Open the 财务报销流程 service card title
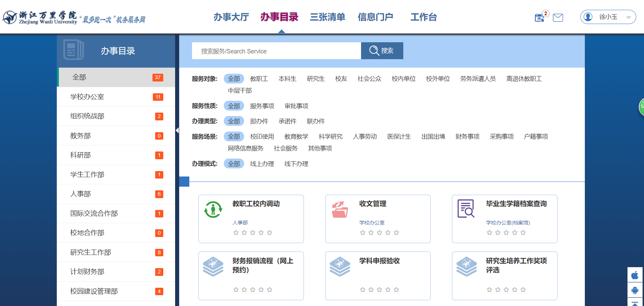The height and width of the screenshot is (306, 644). coord(263,265)
